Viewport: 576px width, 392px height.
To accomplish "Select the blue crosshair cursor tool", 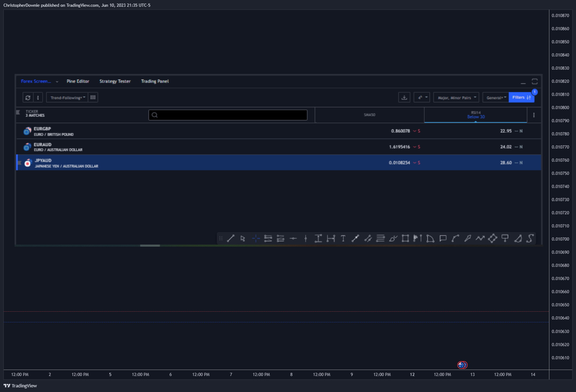I will (256, 238).
